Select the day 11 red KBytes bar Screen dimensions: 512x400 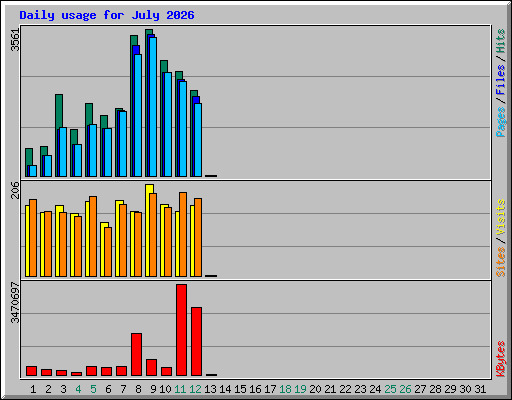click(181, 330)
